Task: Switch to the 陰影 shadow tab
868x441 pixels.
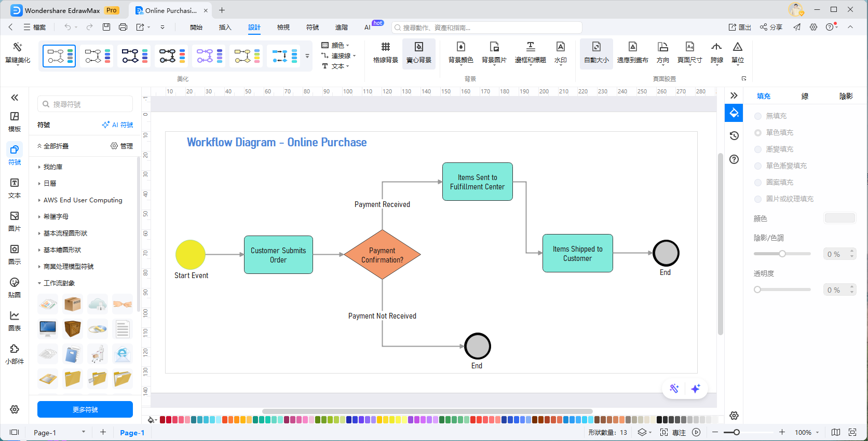Action: coord(846,96)
